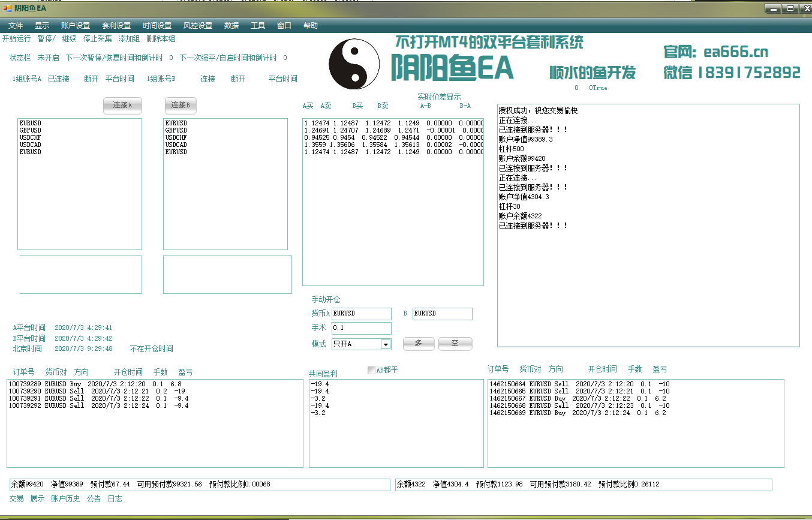Screen dimensions: 812x520
Task: Select order 1462150668 row
Action: [636, 405]
